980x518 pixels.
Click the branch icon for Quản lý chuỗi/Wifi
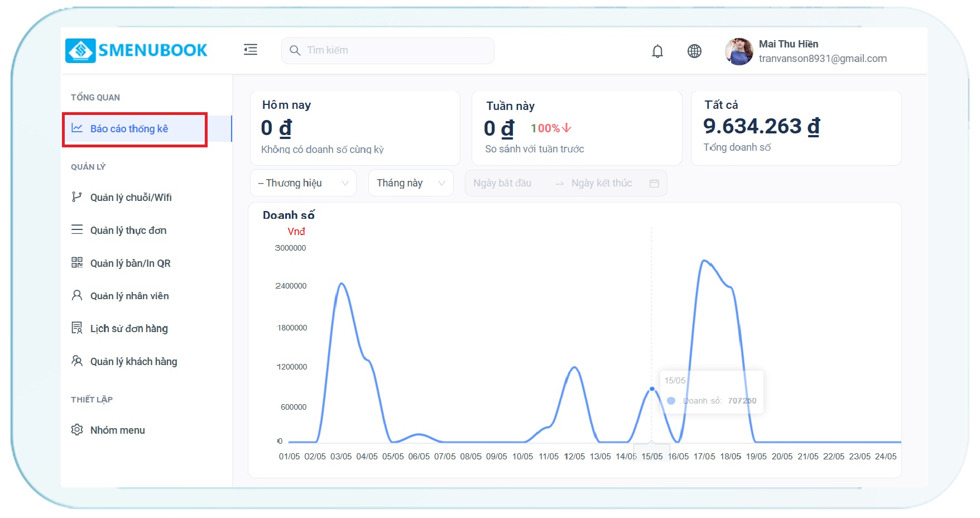pos(77,197)
